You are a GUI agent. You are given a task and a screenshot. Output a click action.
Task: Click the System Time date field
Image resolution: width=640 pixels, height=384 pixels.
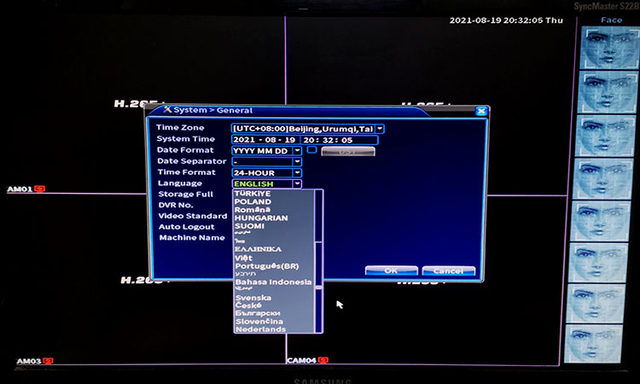pos(266,140)
